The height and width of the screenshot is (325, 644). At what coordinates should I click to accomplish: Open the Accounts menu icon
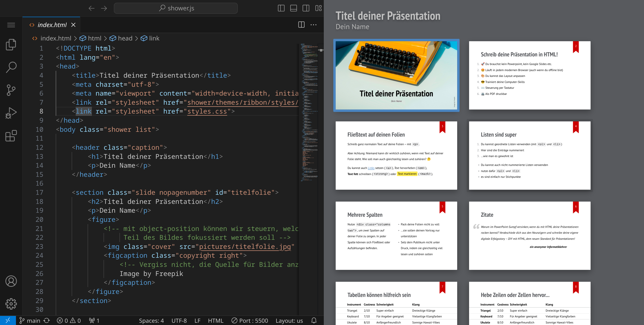tap(11, 281)
